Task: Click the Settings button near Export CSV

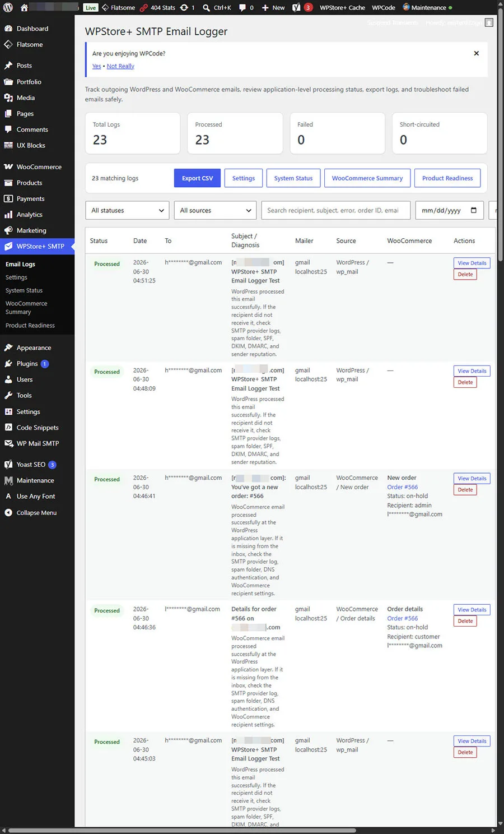Action: click(244, 178)
